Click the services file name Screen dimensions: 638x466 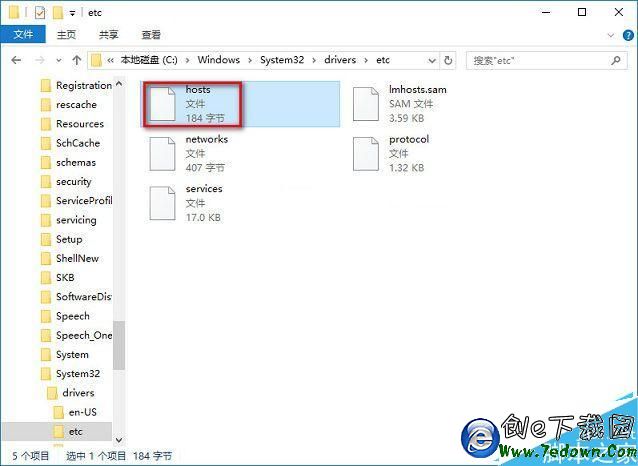(204, 189)
